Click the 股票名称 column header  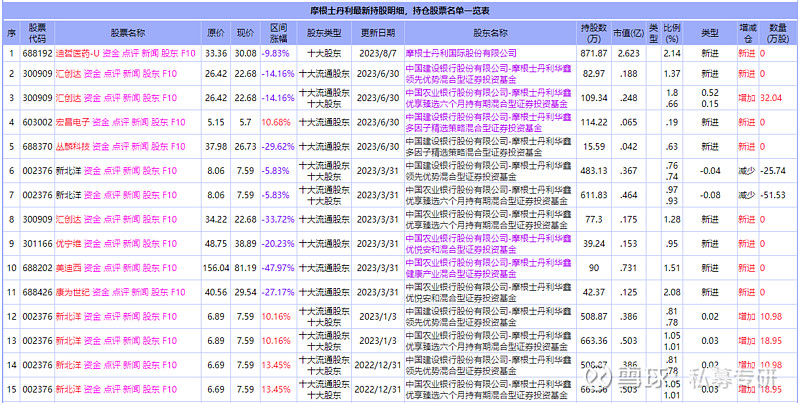(x=128, y=33)
